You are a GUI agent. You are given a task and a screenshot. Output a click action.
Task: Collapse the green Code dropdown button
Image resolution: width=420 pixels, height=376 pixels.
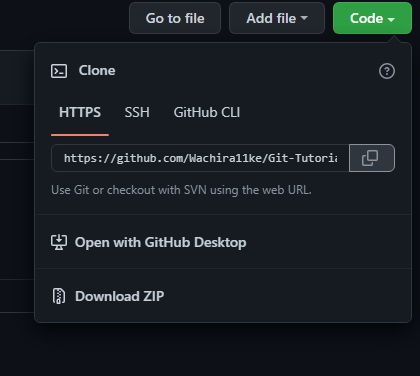point(372,18)
